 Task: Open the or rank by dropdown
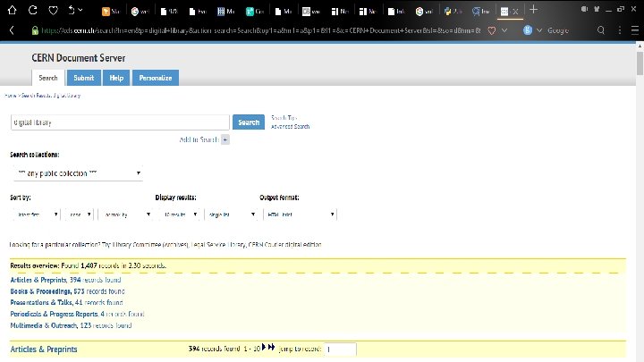[126, 215]
